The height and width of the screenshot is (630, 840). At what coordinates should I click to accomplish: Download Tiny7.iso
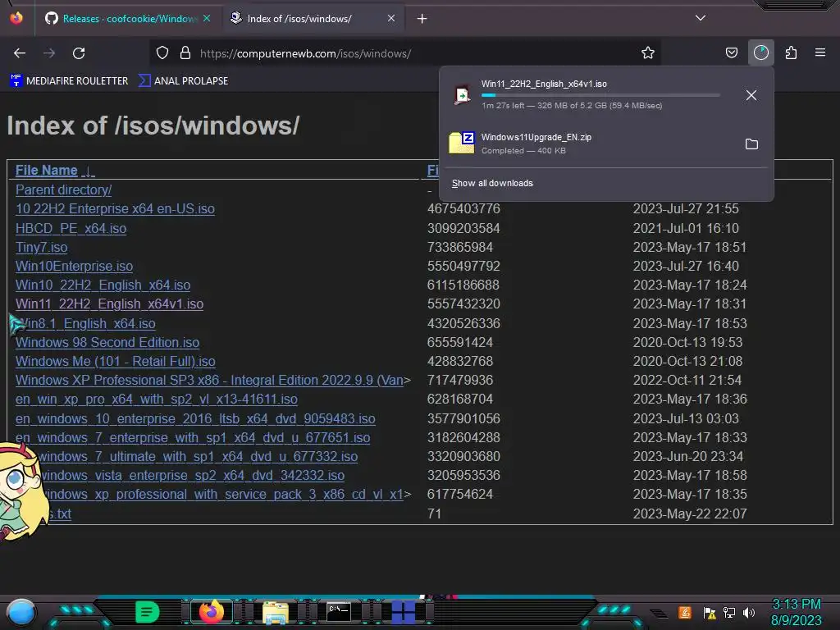coord(41,248)
